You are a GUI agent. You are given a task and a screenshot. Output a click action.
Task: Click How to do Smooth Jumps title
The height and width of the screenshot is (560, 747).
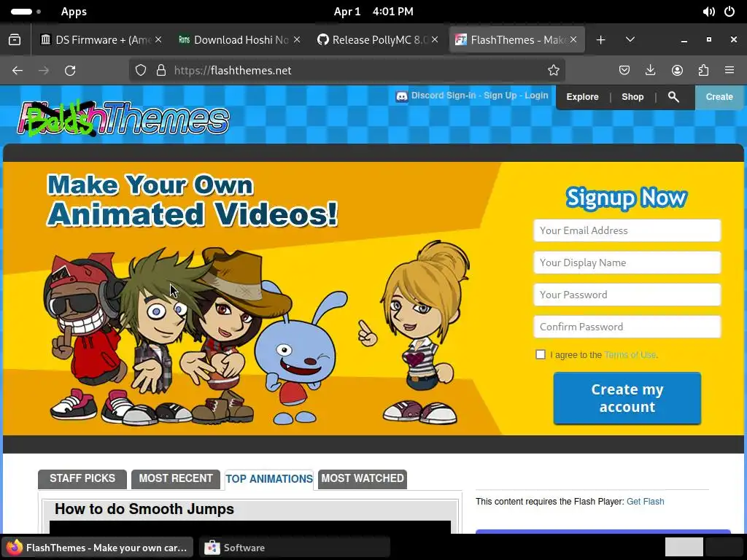click(144, 509)
